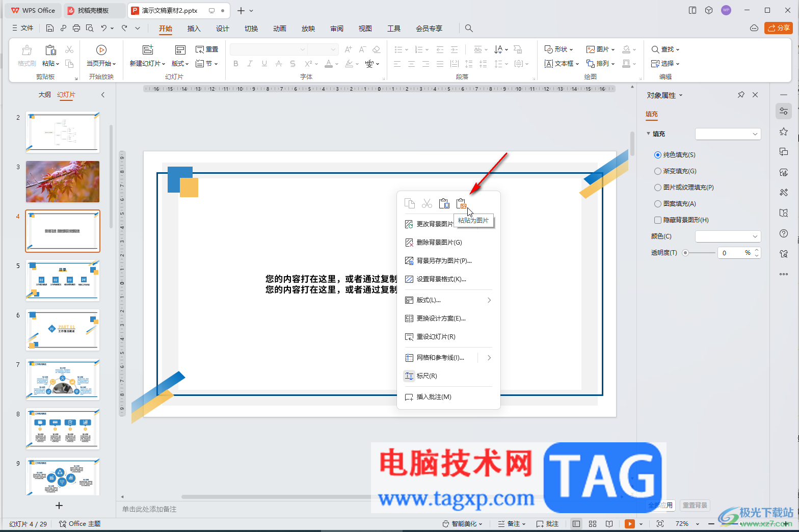
Task: Click the Format Painter icon
Action: pos(26,50)
